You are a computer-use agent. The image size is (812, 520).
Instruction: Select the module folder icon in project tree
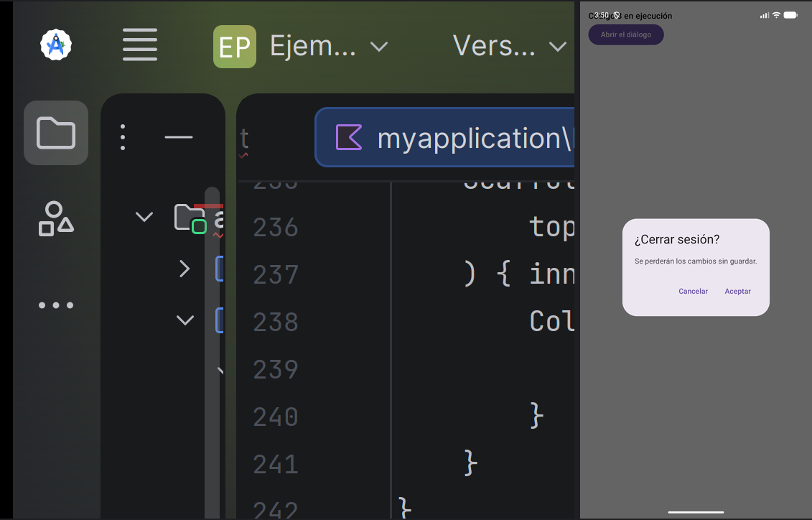pyautogui.click(x=190, y=218)
